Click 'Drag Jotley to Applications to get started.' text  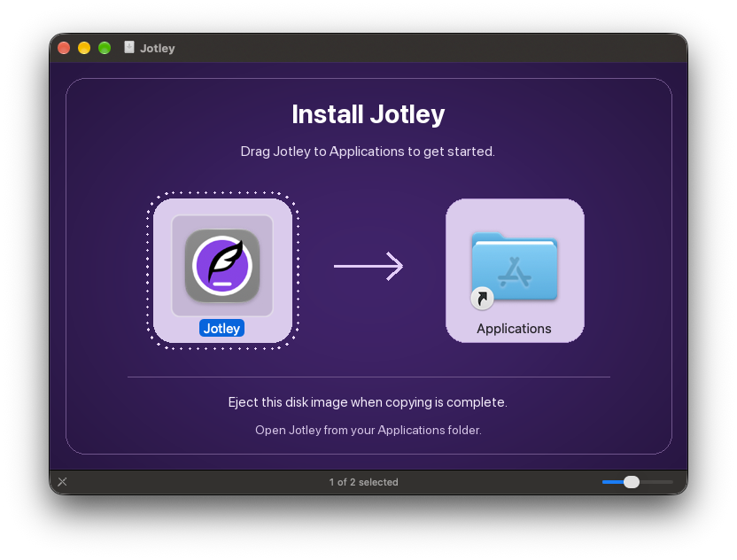[x=368, y=152]
